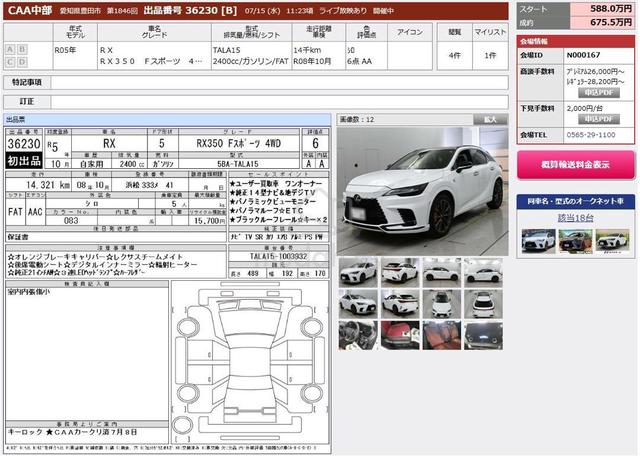Click the 出品票 section header

pos(167,120)
